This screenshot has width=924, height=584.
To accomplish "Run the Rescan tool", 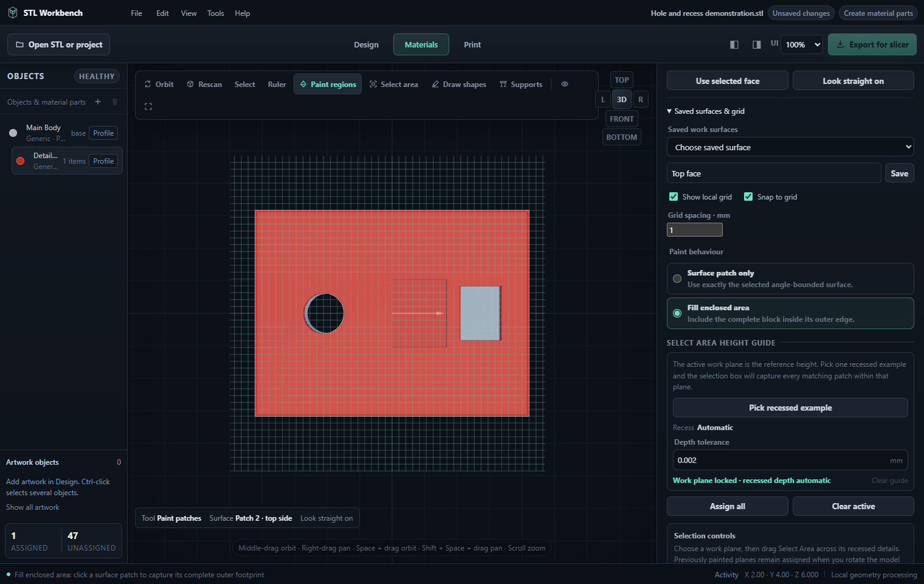I will coord(204,84).
